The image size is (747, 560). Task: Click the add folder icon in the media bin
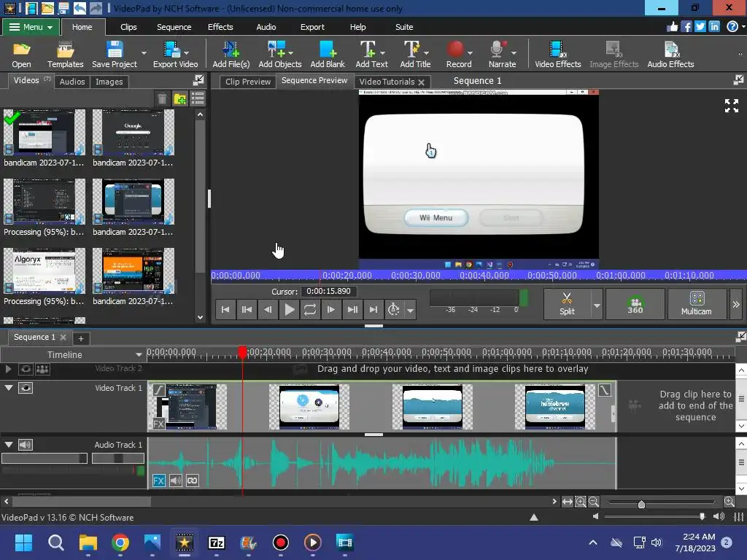pos(180,98)
